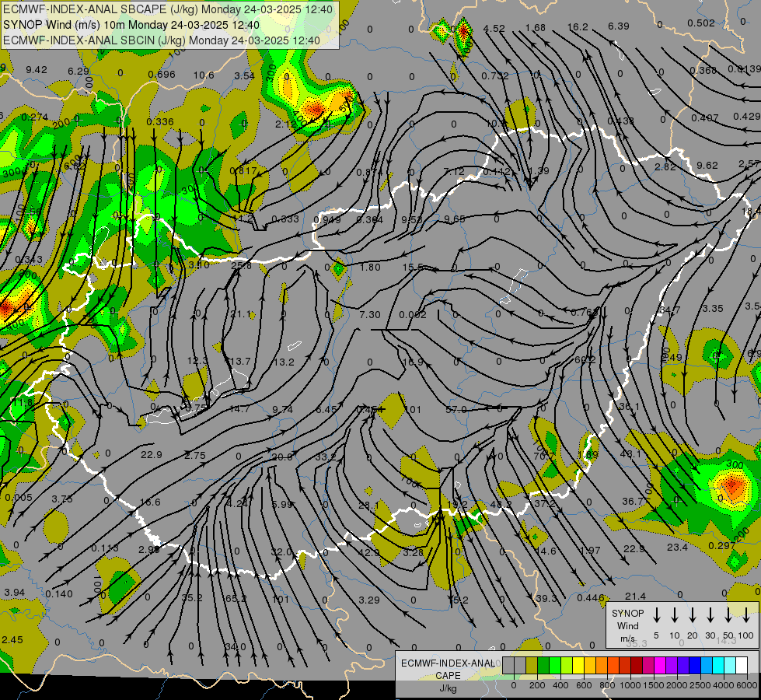
Task: Click the 1500 tick on CAPE scale
Action: pyautogui.click(x=653, y=685)
